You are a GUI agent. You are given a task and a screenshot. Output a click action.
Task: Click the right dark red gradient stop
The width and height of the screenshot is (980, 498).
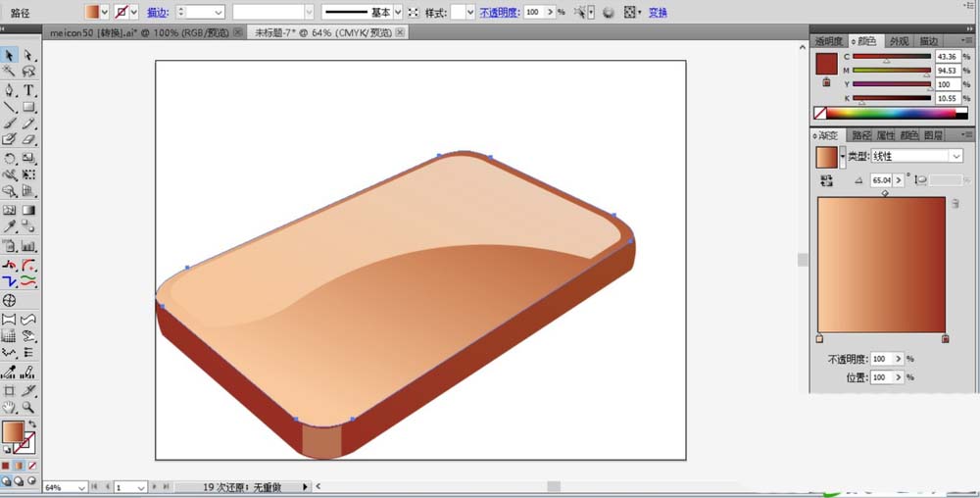[x=945, y=338]
